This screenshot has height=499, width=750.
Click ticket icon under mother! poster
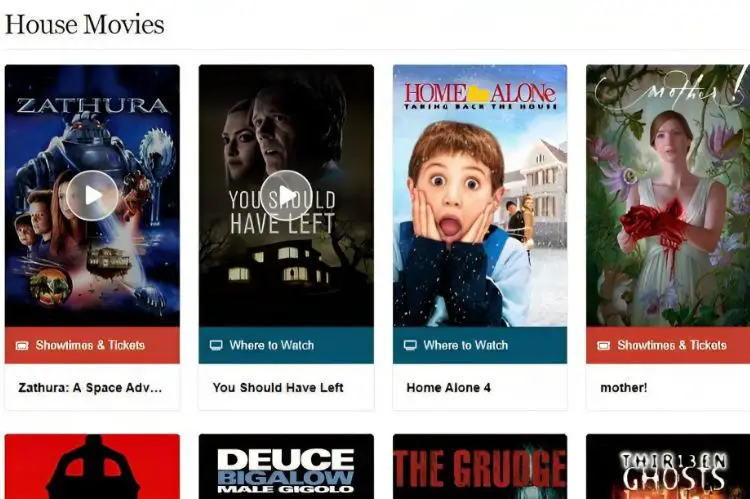click(x=604, y=345)
